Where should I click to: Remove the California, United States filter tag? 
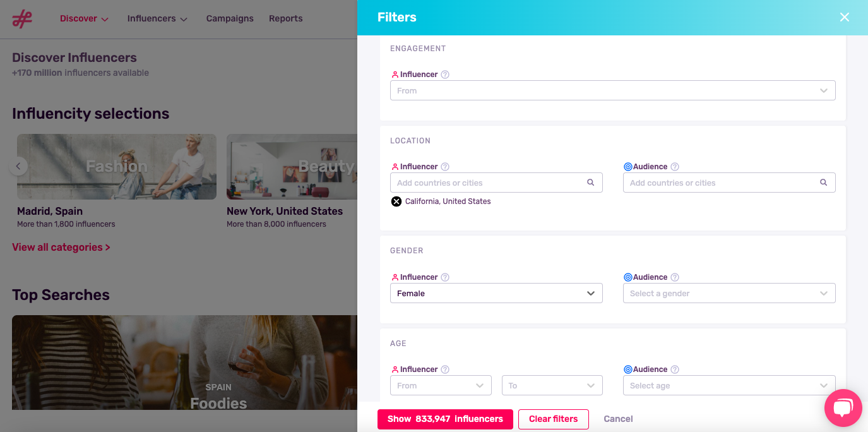click(396, 201)
